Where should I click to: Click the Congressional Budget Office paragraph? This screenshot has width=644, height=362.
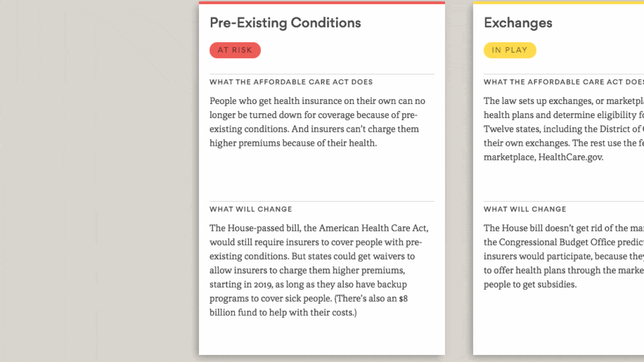(x=563, y=256)
